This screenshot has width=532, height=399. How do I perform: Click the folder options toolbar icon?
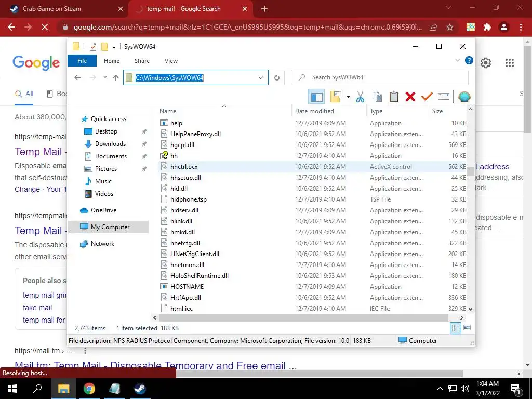click(336, 97)
